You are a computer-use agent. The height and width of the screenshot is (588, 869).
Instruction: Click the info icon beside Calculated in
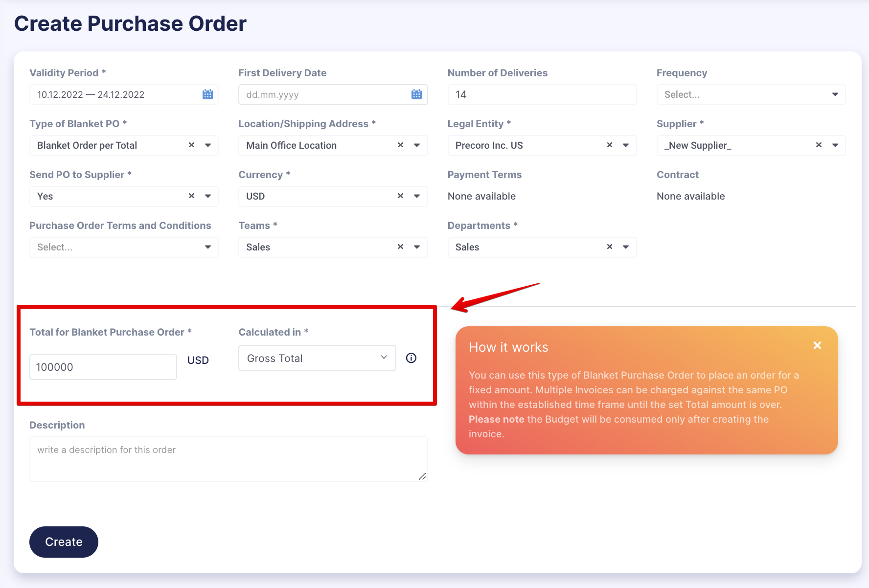pyautogui.click(x=411, y=358)
